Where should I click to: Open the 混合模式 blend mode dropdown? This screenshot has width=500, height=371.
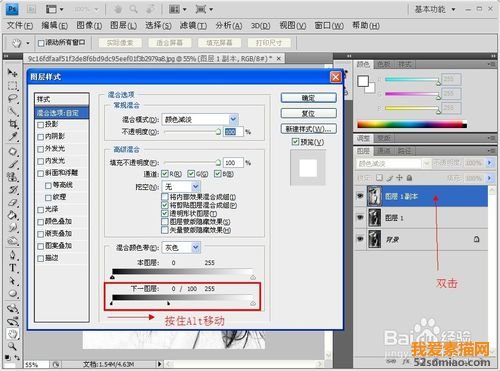coord(234,119)
